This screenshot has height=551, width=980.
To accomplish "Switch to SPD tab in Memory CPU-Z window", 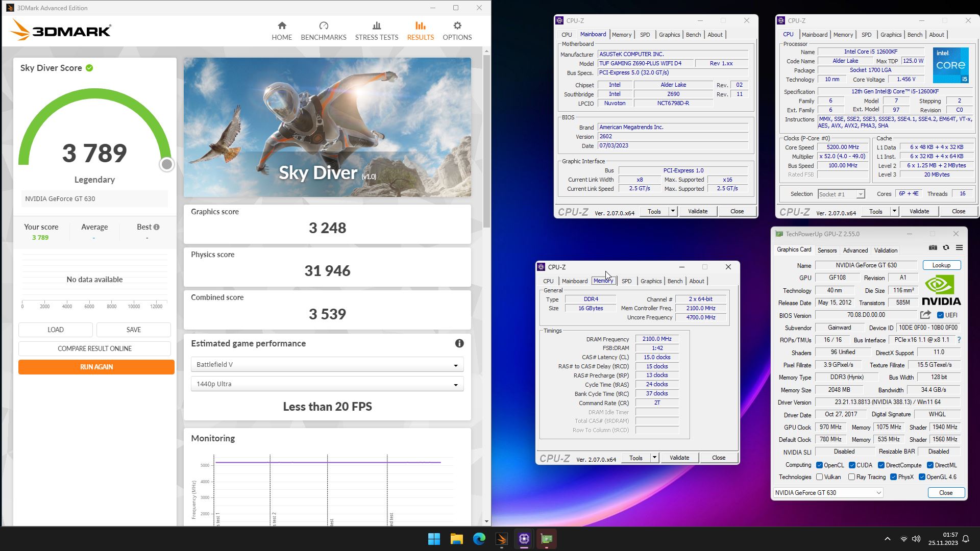I will [x=626, y=281].
